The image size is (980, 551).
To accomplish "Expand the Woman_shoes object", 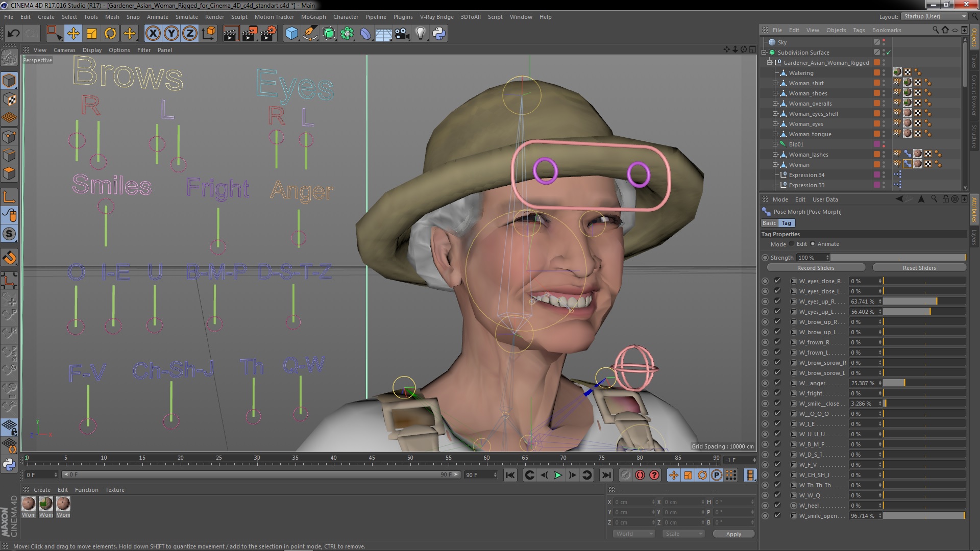I will 775,93.
